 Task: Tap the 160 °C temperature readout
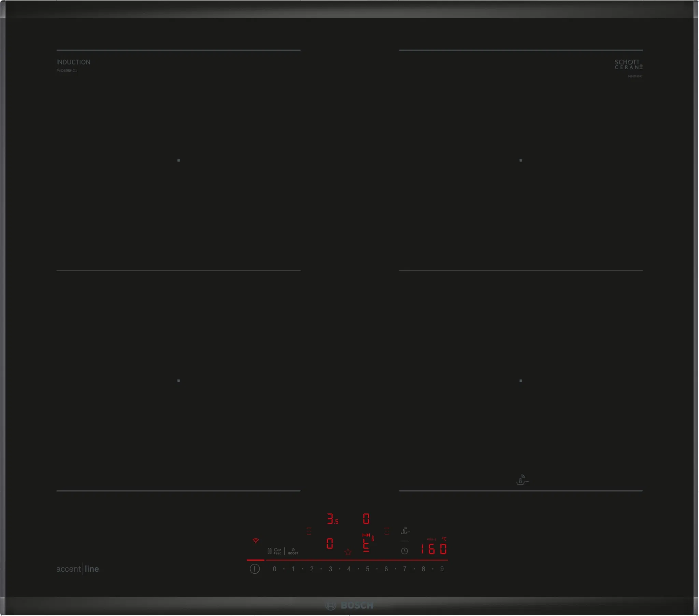pos(433,549)
